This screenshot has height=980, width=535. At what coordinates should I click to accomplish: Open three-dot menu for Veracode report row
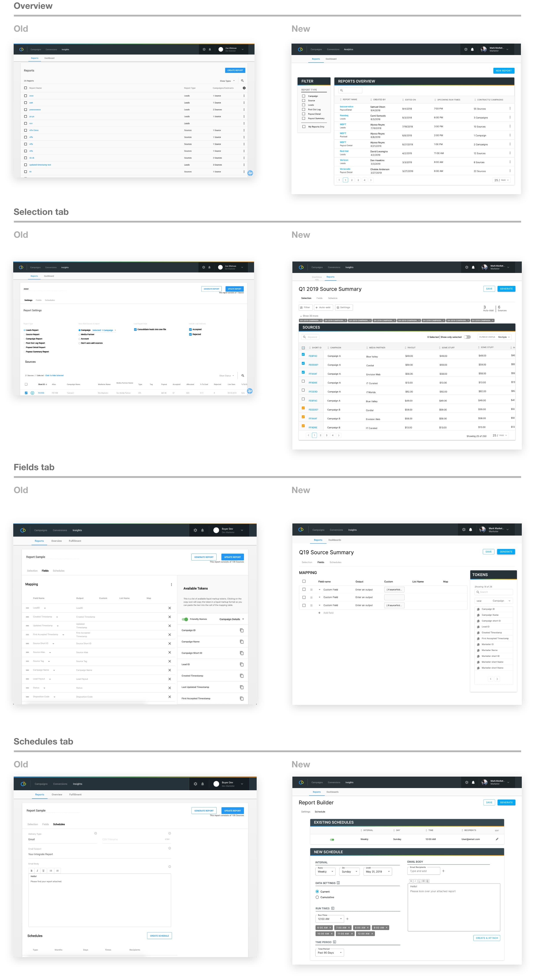tap(510, 171)
